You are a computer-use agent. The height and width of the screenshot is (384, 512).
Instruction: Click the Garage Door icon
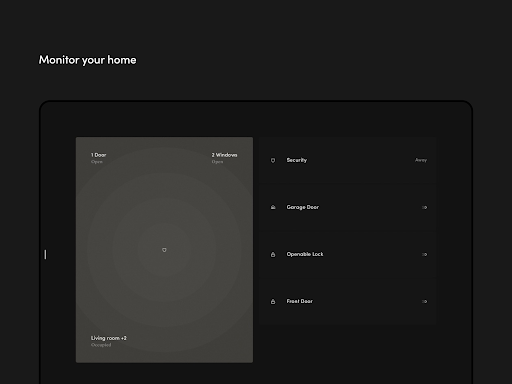tap(273, 207)
